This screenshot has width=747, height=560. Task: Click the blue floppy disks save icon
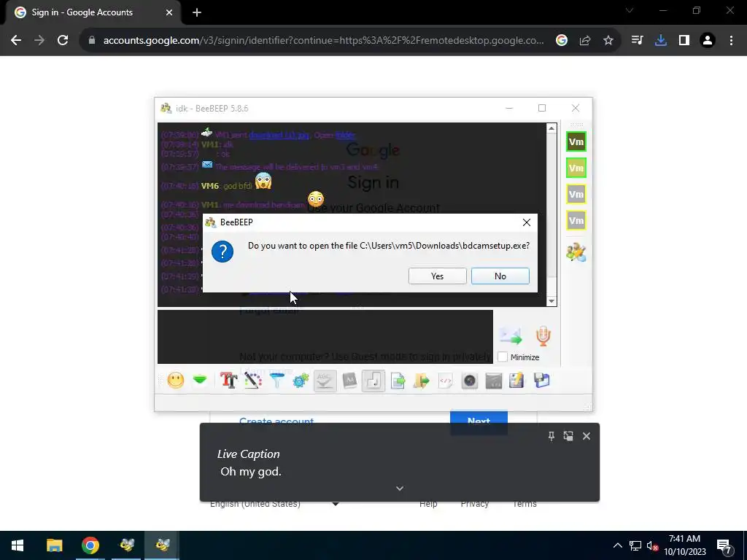point(542,381)
